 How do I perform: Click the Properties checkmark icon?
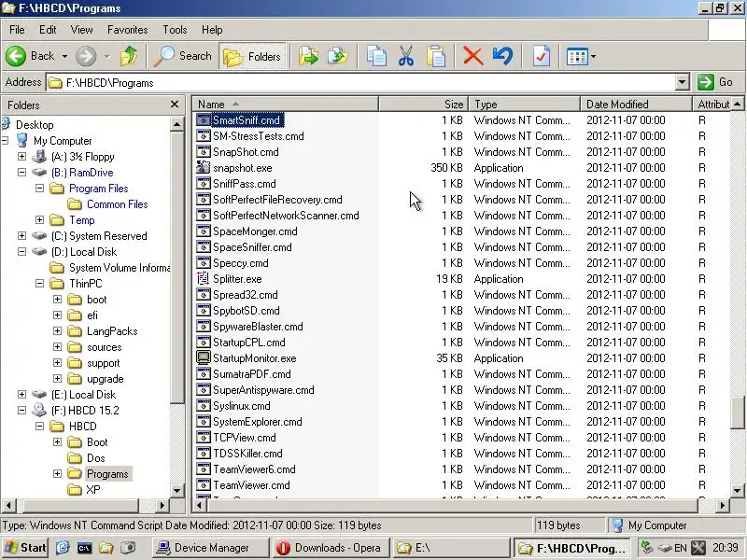[542, 56]
